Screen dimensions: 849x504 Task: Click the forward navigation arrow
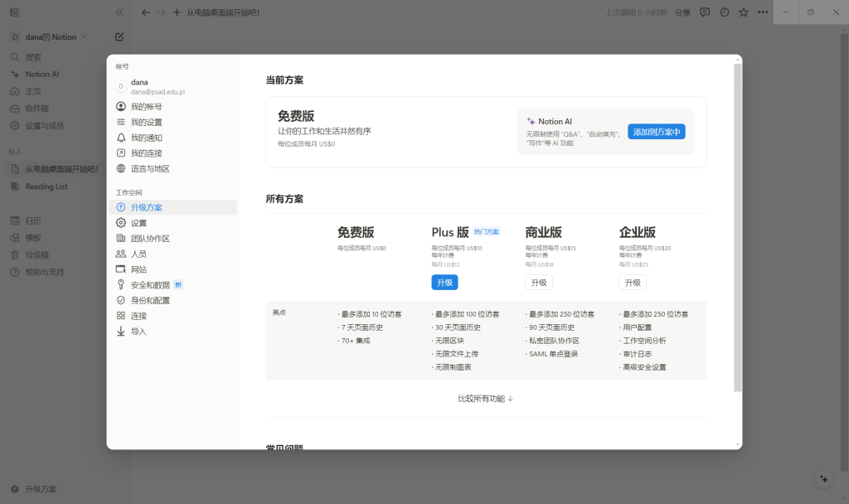click(x=162, y=12)
